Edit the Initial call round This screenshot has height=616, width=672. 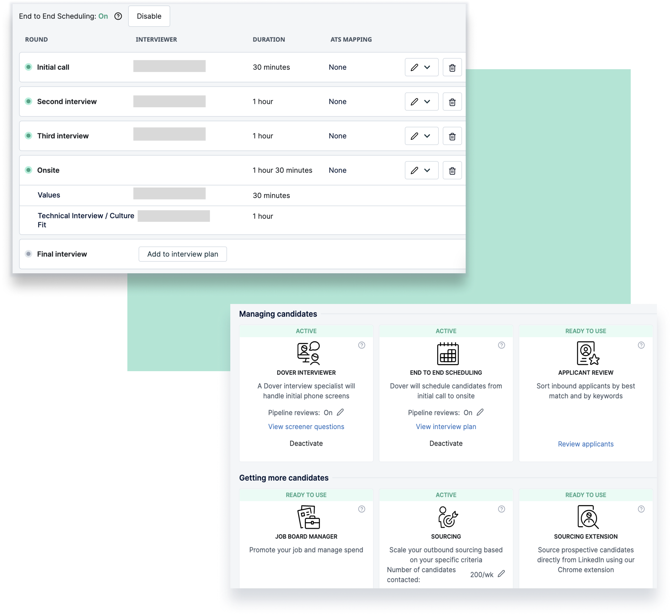click(414, 67)
